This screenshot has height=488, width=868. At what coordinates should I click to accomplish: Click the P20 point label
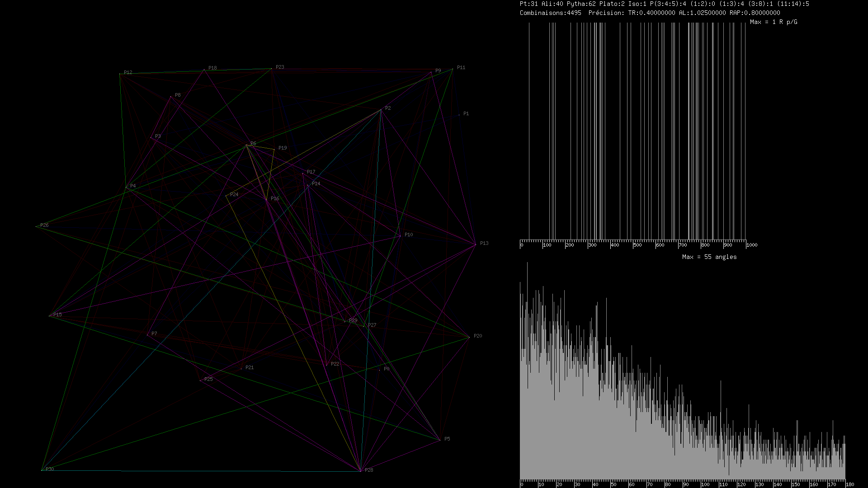[x=478, y=336]
